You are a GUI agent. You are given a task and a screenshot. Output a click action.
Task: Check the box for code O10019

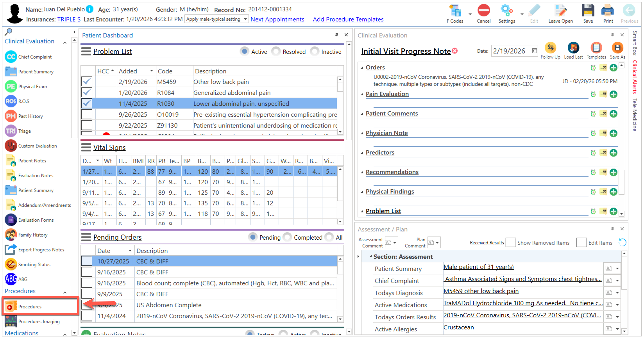pos(87,114)
